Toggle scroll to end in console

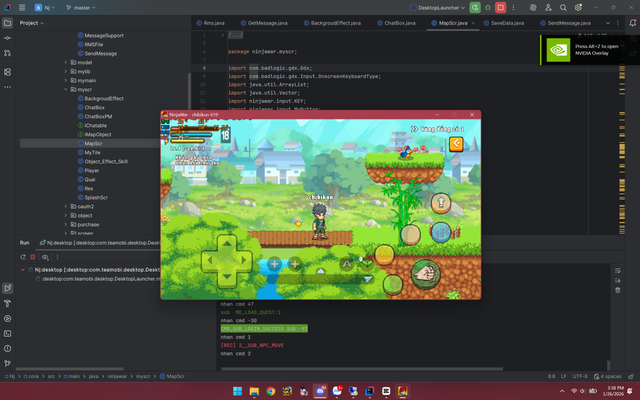[618, 280]
